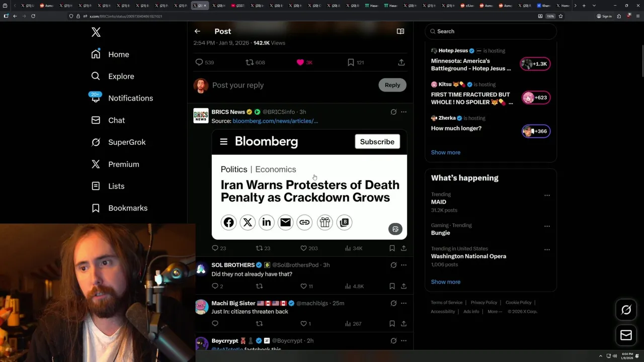Open Grok floating button
Screen dimensions: 644x362
(x=626, y=310)
